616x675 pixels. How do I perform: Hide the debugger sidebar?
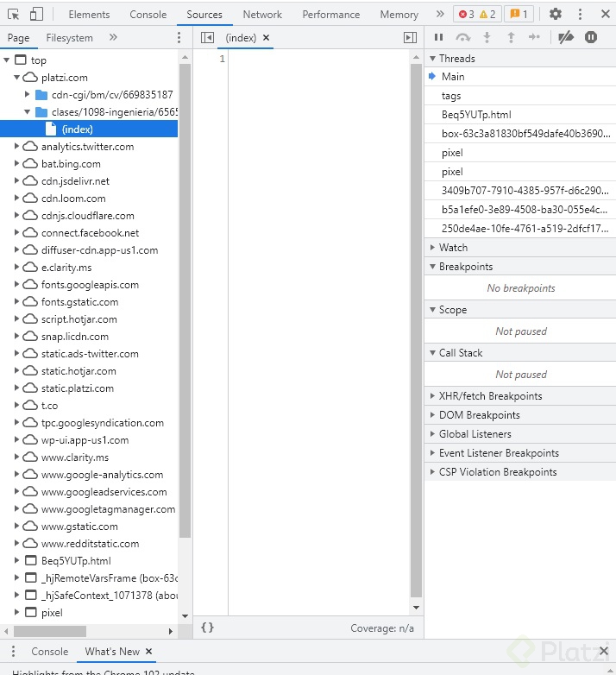[x=410, y=38]
